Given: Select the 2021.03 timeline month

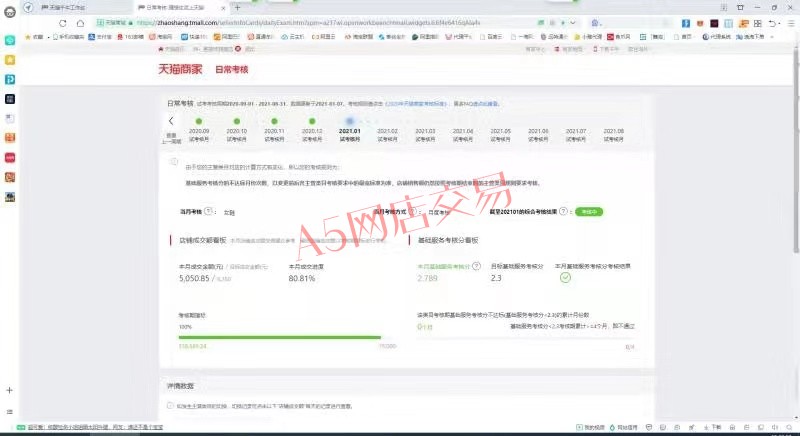Looking at the screenshot, I should [425, 135].
